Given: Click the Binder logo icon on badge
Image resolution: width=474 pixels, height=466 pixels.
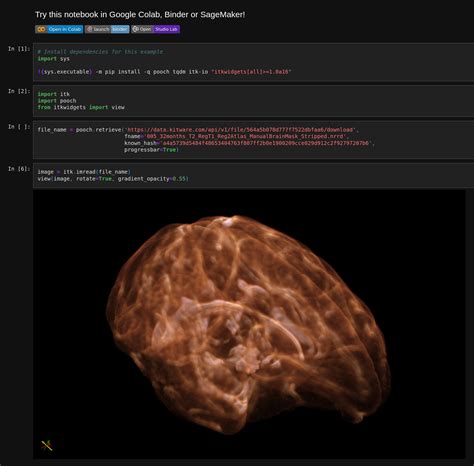Looking at the screenshot, I should tap(89, 29).
